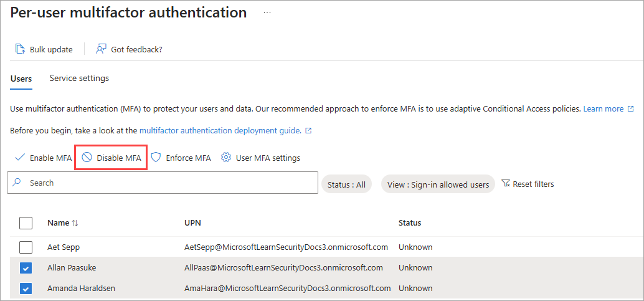Viewport: 644px width, 301px height.
Task: Click the Bulk update document icon
Action: point(20,49)
